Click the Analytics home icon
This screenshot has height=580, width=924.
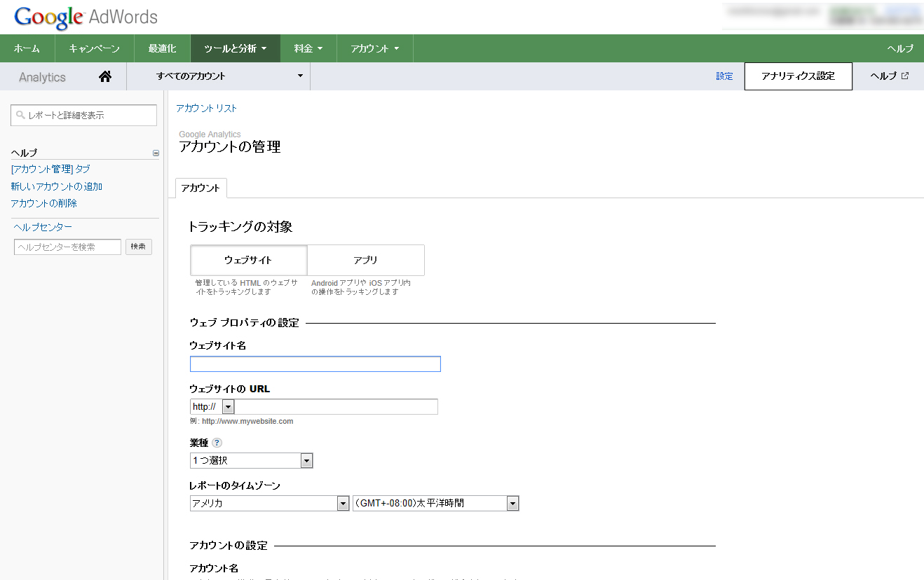(105, 76)
